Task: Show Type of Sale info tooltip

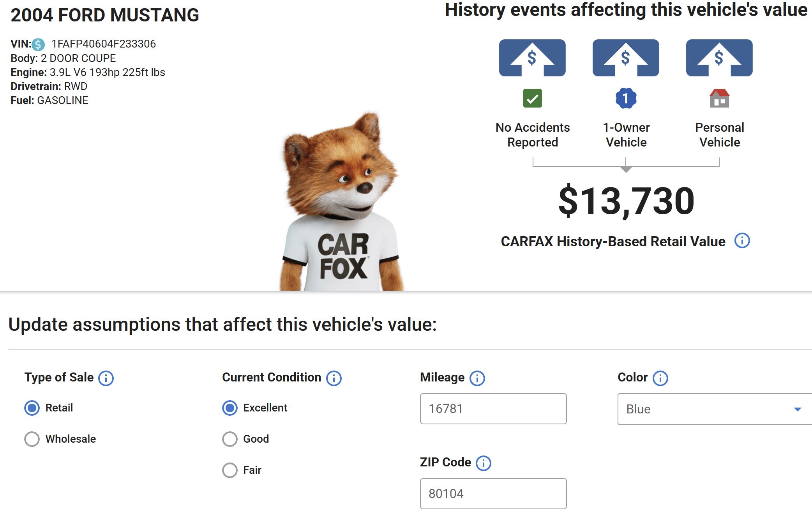Action: point(106,378)
